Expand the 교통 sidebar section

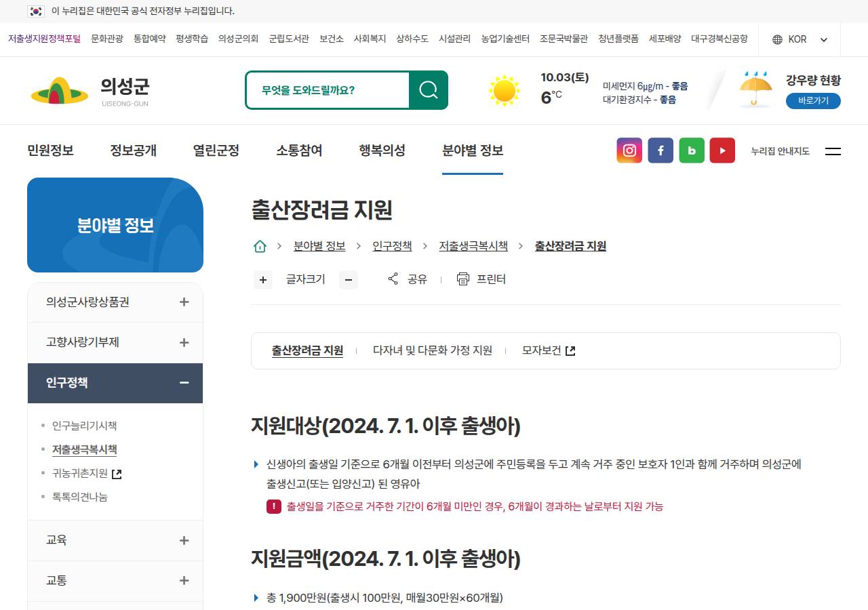pyautogui.click(x=115, y=581)
